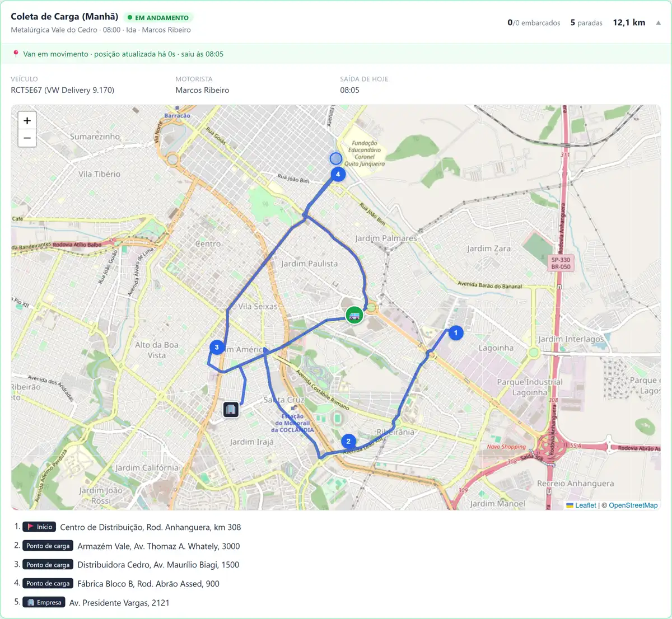Image resolution: width=672 pixels, height=619 pixels.
Task: Click Fábrica Bloco B, Rod. Abrão Assed address
Action: (148, 584)
